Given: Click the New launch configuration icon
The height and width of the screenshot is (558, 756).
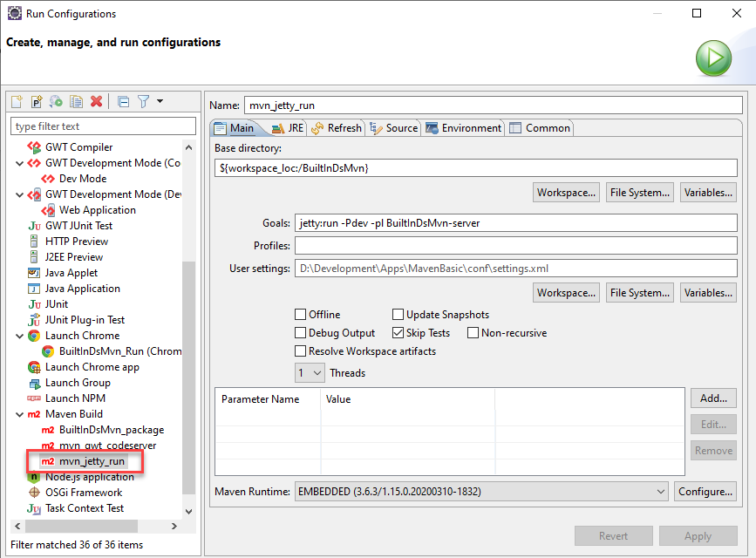Looking at the screenshot, I should [x=17, y=102].
